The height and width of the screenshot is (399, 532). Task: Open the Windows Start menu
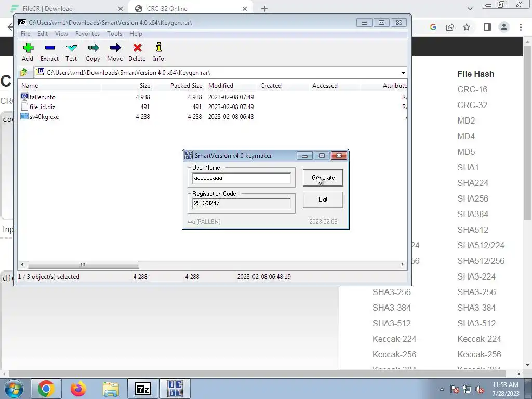pos(14,389)
